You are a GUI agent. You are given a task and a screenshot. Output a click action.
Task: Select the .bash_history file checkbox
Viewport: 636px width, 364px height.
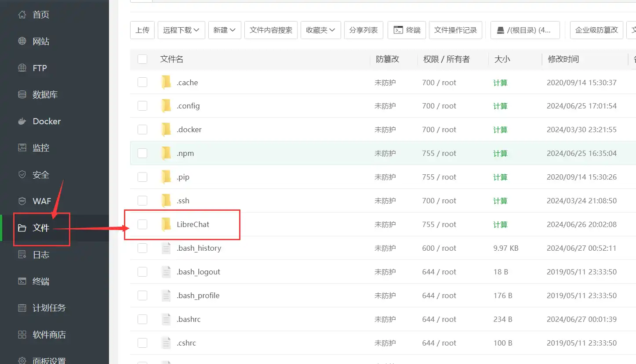142,248
